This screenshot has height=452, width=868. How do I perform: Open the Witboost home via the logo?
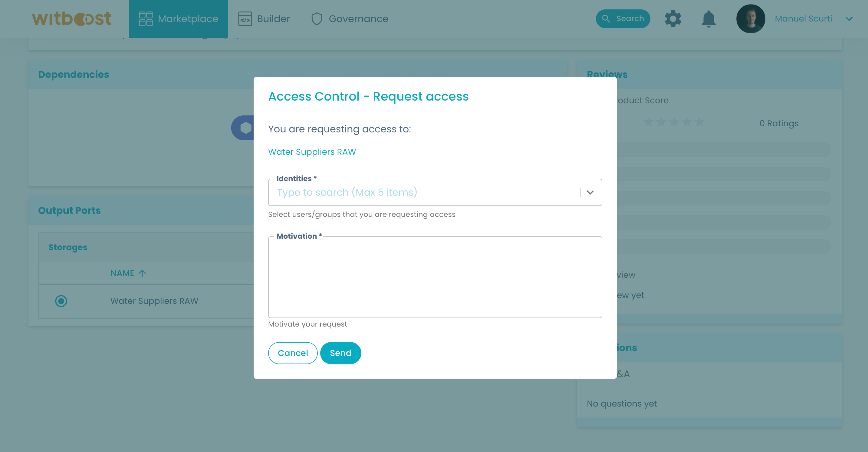(71, 18)
